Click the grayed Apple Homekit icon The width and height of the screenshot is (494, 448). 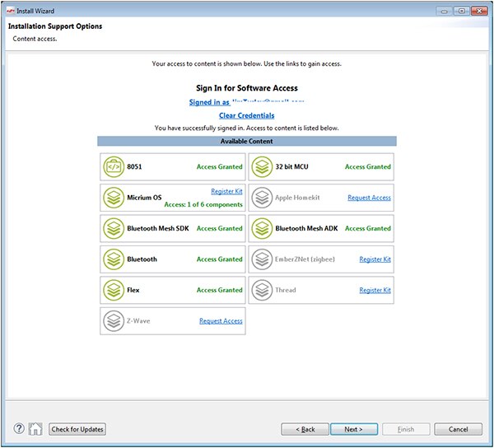(262, 198)
